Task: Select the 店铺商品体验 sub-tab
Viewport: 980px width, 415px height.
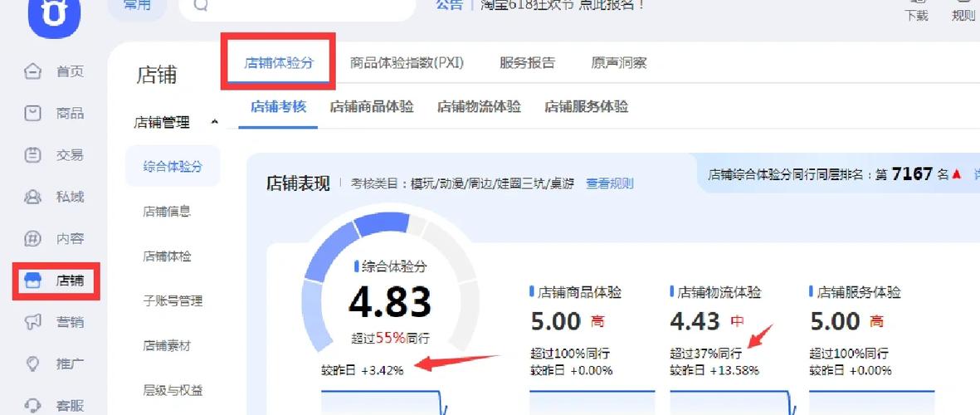Action: pos(372,106)
